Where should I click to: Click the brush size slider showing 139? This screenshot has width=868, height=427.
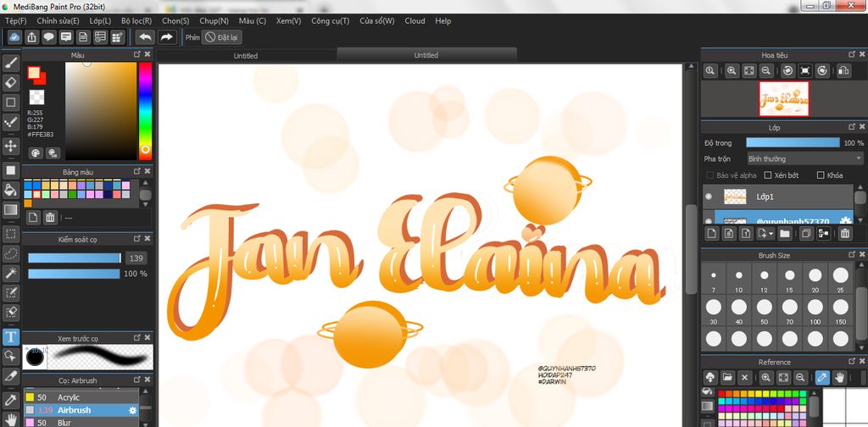point(75,258)
